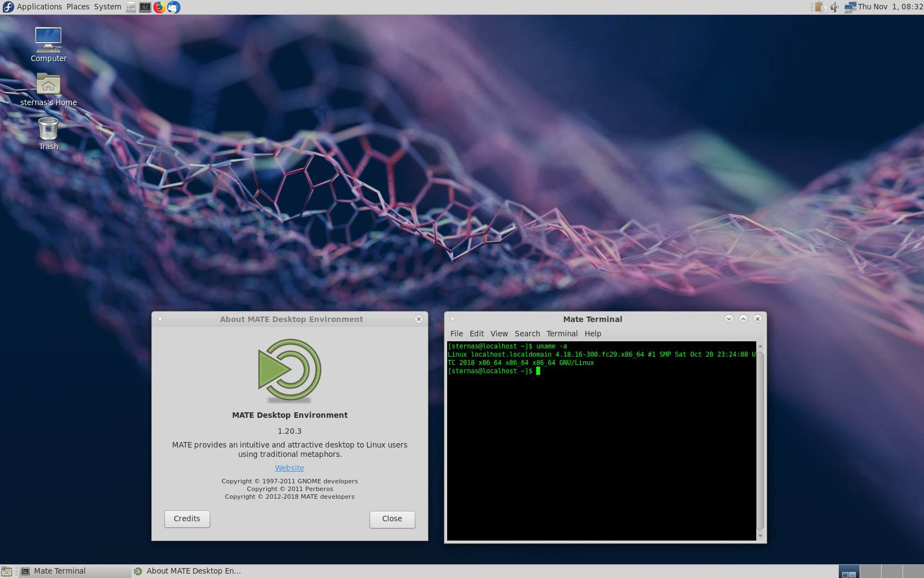Image resolution: width=924 pixels, height=578 pixels.
Task: Open the Fedora logo Applications menu icon
Action: 8,7
